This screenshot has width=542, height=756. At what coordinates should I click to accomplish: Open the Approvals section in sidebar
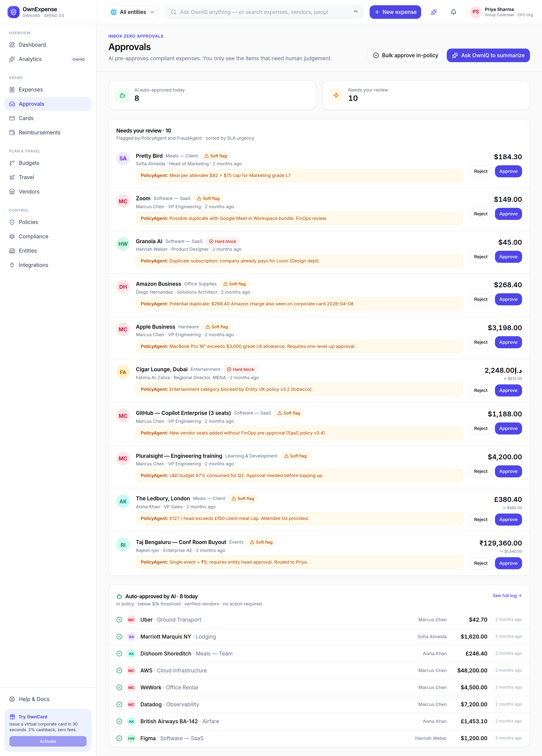[48, 104]
